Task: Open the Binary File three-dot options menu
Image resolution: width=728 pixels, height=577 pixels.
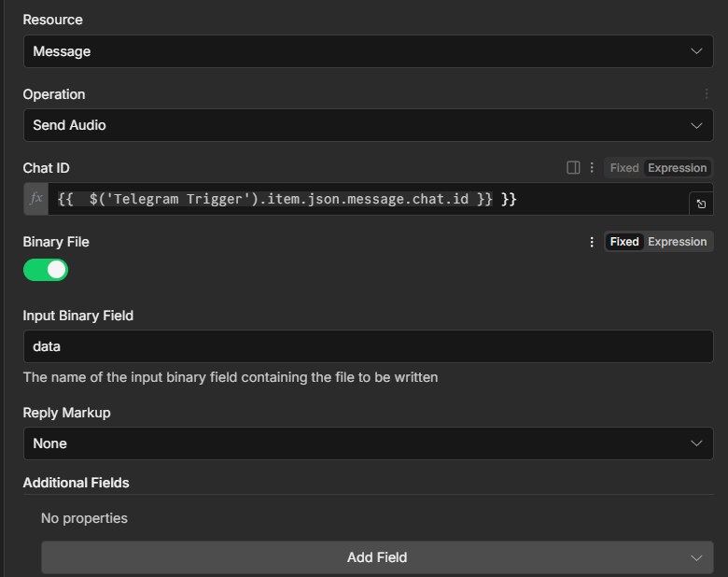Action: (x=591, y=242)
